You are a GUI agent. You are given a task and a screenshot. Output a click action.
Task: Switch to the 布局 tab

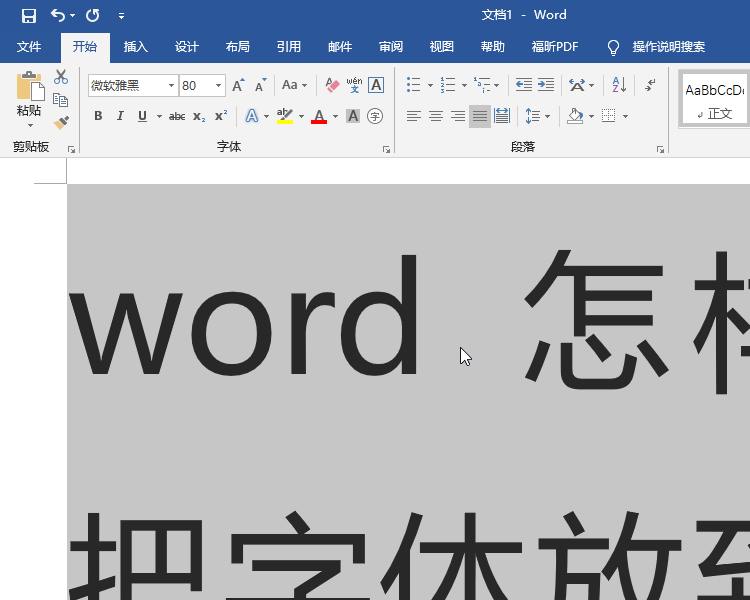point(238,47)
